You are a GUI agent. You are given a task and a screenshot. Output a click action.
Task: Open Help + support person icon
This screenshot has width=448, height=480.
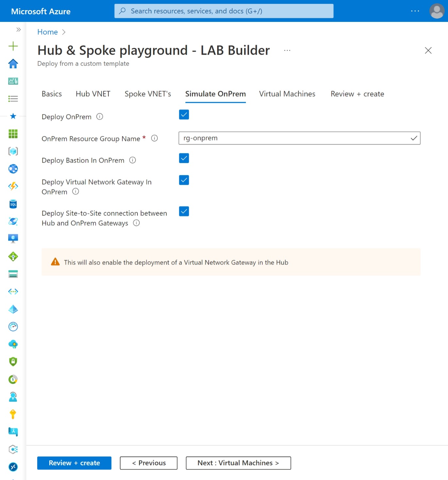pos(13,397)
